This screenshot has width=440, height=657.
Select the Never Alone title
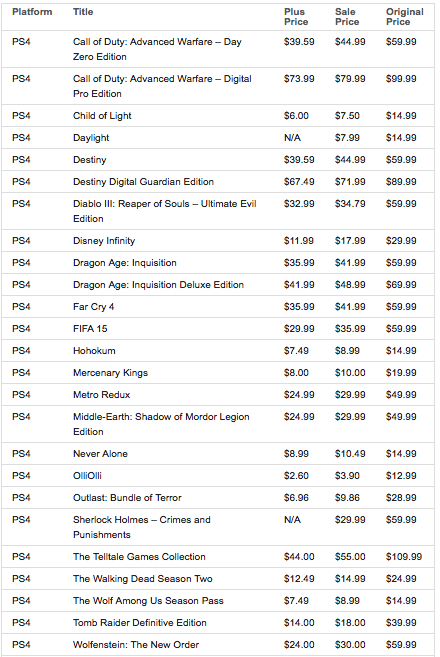click(x=100, y=454)
